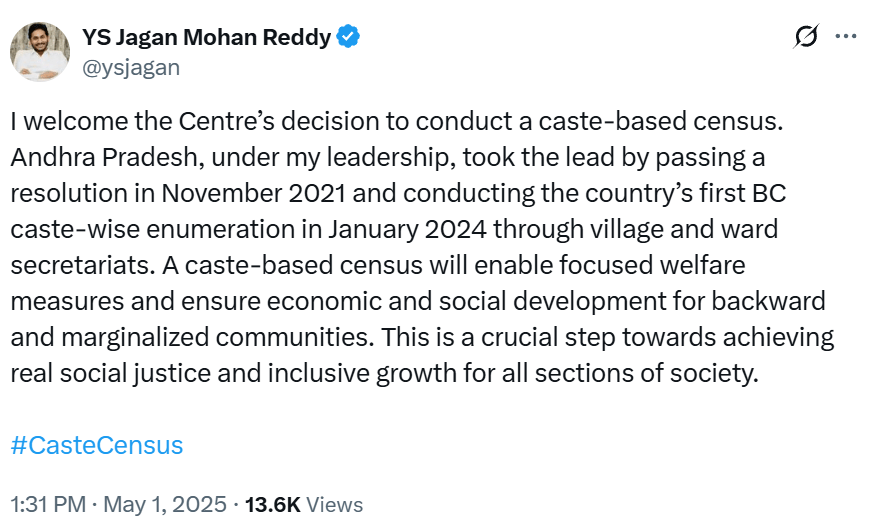
Task: Click 'caste-wise enumeration' in the tweet text
Action: (153, 229)
